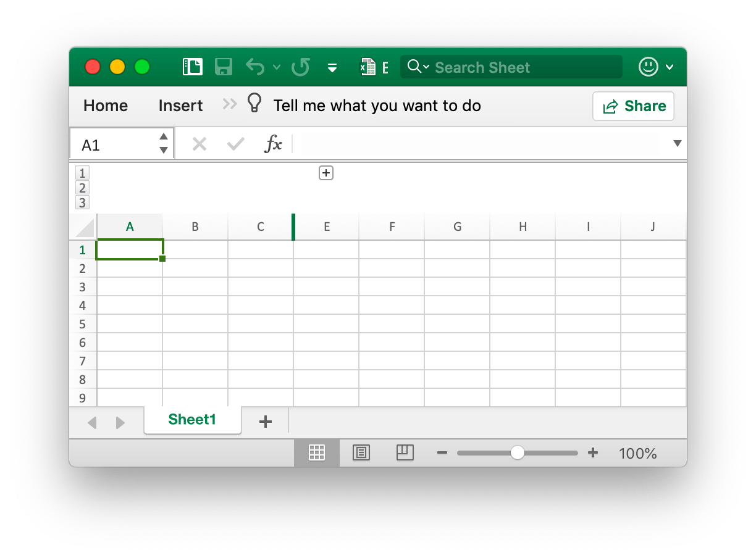
Task: Click zoom in plus button
Action: click(593, 453)
